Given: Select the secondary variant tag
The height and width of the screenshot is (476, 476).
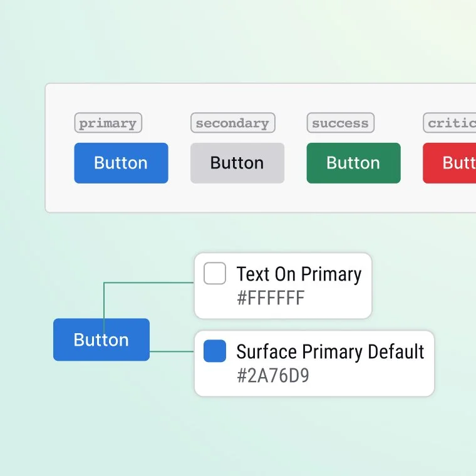Looking at the screenshot, I should tap(233, 123).
